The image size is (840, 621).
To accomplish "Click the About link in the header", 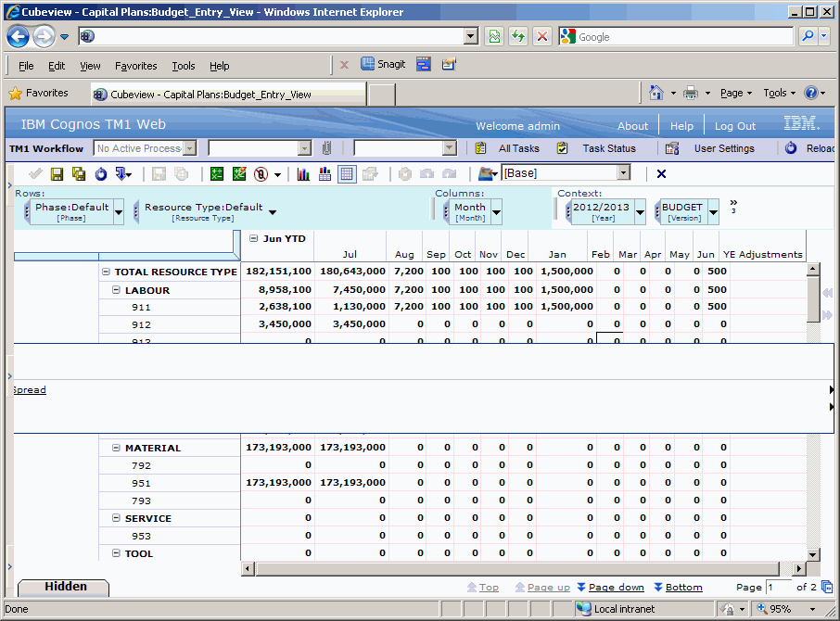I will tap(632, 126).
